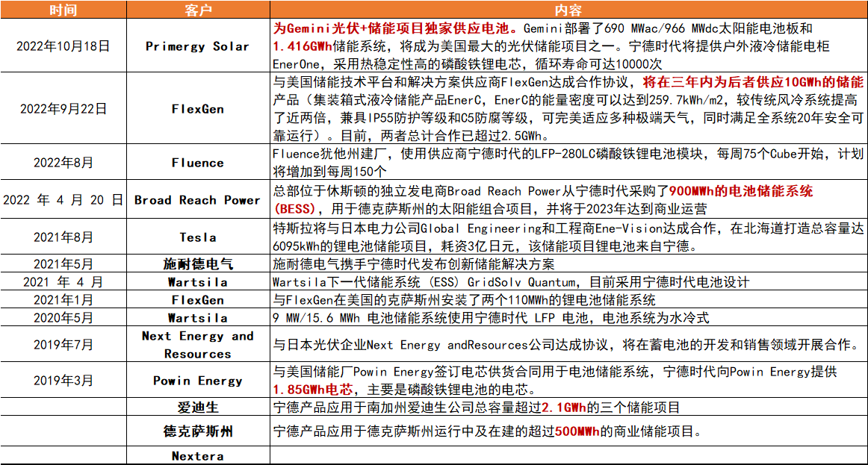868x465 pixels.
Task: Click the red text 900MWh的电池储能系统
Action: click(x=741, y=191)
